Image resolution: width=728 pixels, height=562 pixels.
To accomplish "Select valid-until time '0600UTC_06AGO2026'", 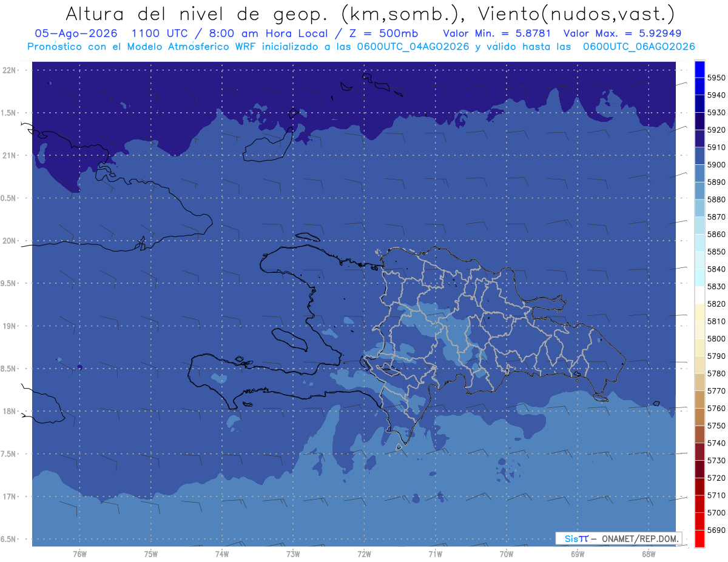I will click(x=638, y=46).
